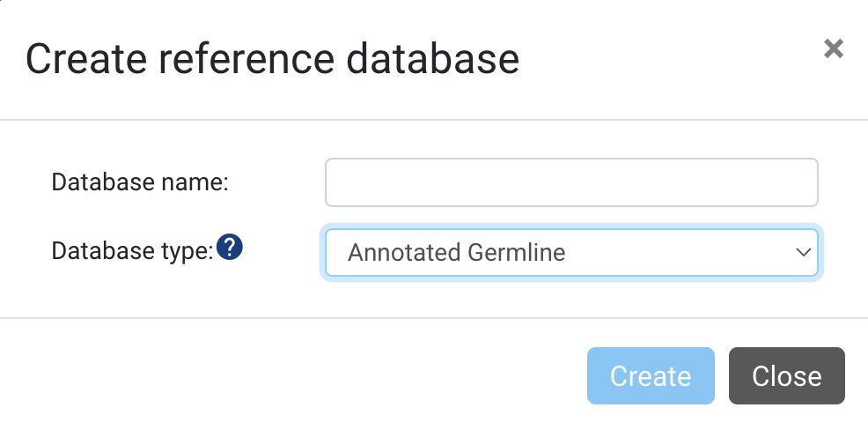Focus the Database name text field
Viewport: 868px width, 430px height.
click(571, 182)
